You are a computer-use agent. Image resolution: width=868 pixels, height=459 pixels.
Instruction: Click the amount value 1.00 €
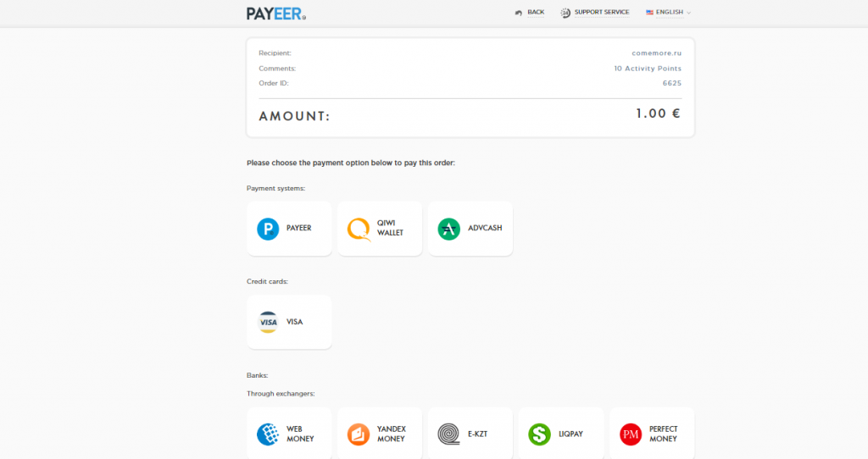[658, 113]
